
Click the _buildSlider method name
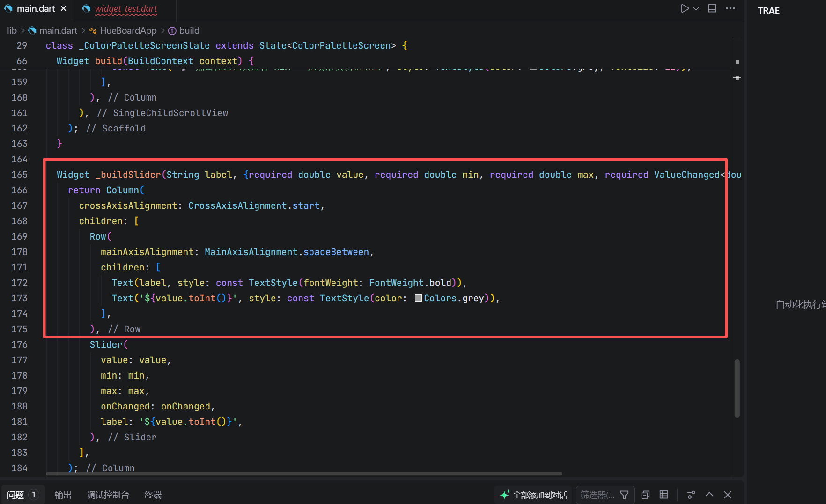click(x=128, y=175)
